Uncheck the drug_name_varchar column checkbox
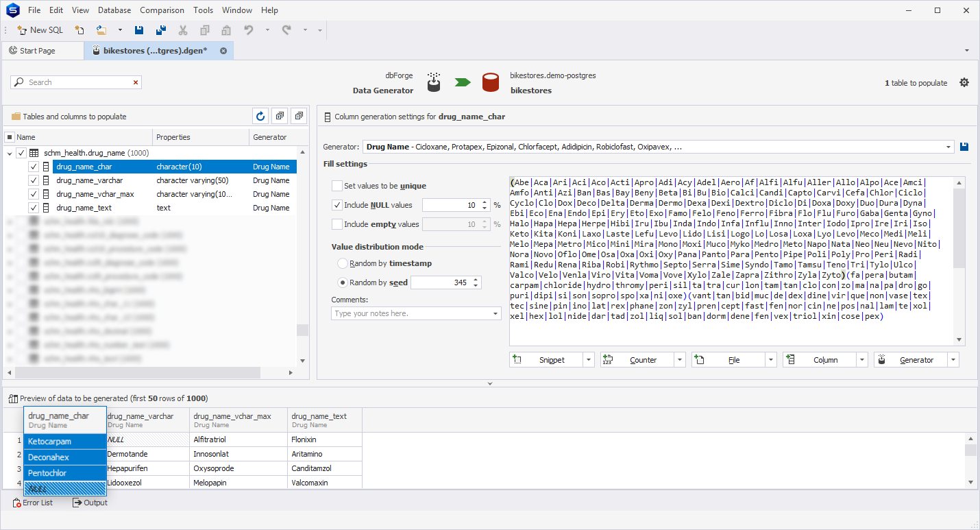Image resolution: width=980 pixels, height=530 pixels. (x=34, y=180)
